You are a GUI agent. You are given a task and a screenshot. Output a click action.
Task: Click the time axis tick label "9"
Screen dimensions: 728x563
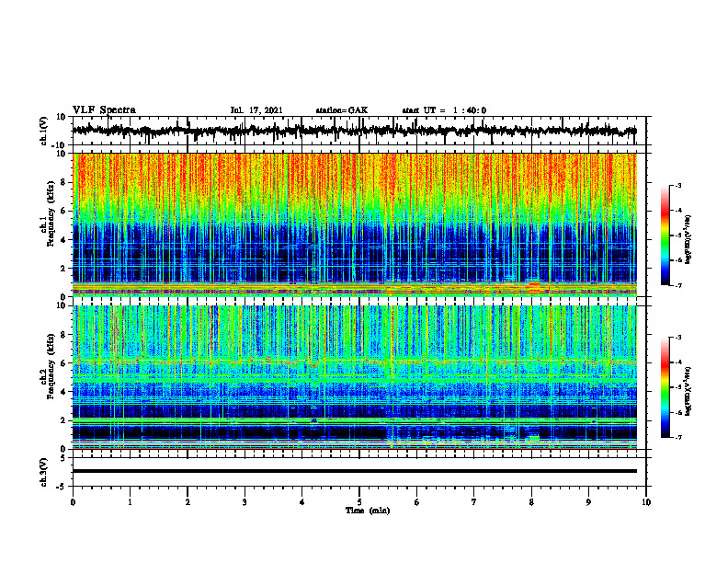click(x=588, y=502)
